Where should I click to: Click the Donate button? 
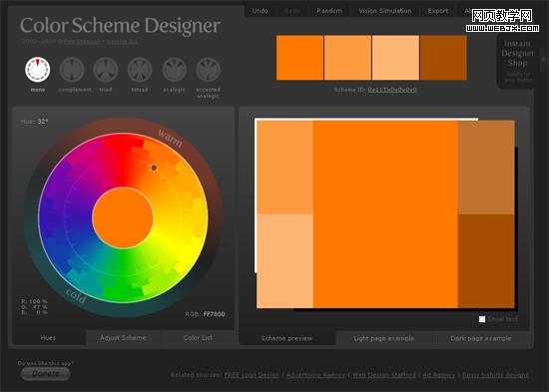click(x=46, y=373)
